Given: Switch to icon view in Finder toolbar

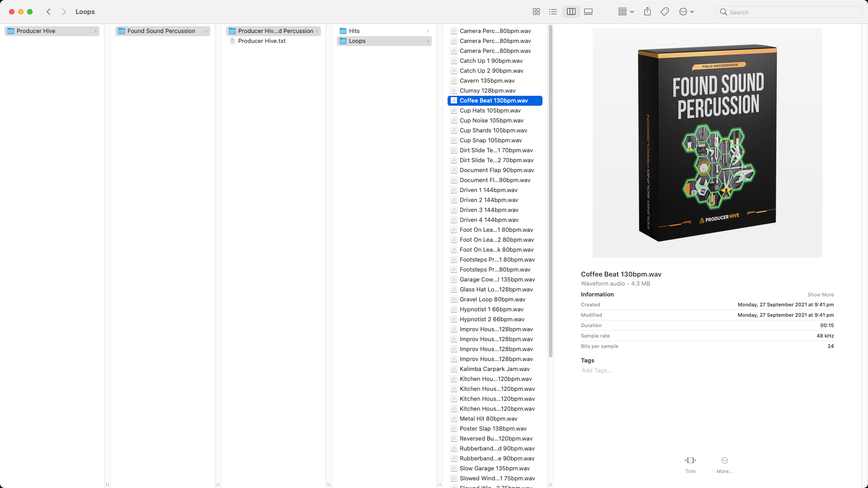Looking at the screenshot, I should click(536, 12).
